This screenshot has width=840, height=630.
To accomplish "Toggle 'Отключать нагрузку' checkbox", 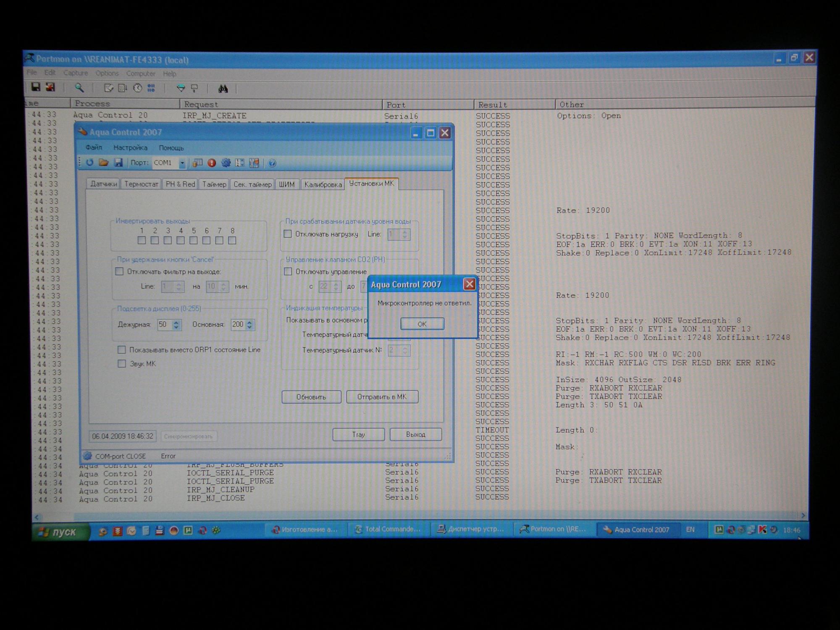I will tap(288, 234).
